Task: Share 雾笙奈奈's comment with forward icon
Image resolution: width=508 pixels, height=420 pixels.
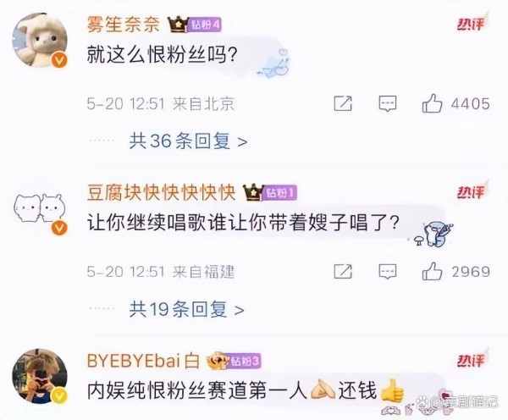Action: pos(343,103)
